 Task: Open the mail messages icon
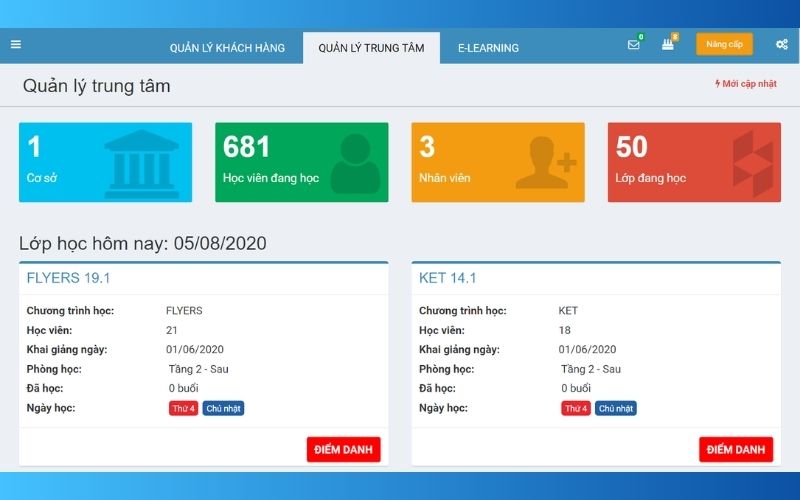[633, 45]
